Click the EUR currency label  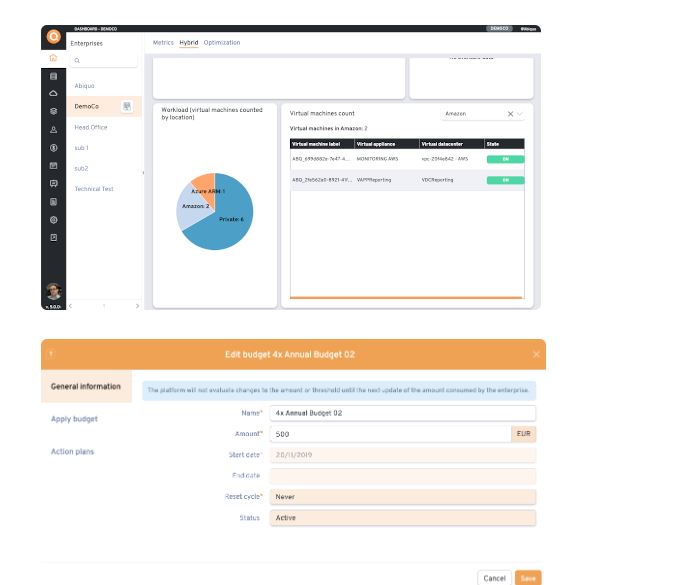523,434
